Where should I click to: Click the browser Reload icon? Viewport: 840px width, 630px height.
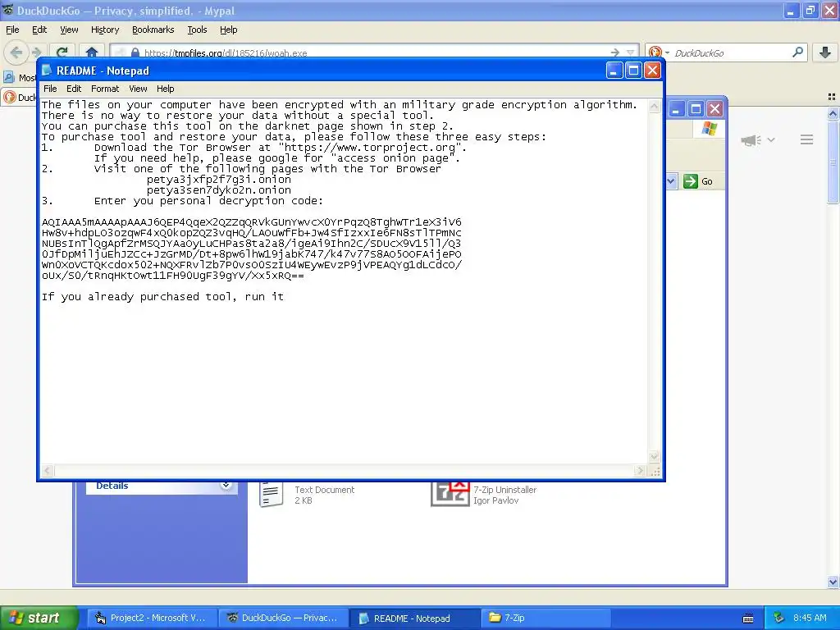pos(62,52)
